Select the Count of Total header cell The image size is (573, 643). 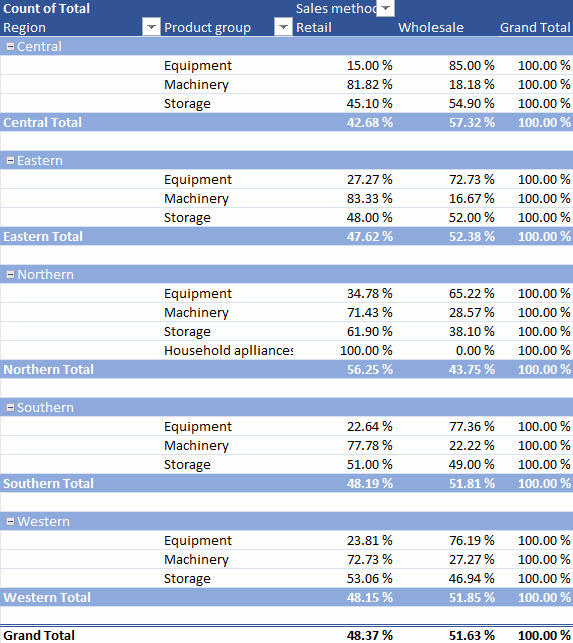coord(46,9)
